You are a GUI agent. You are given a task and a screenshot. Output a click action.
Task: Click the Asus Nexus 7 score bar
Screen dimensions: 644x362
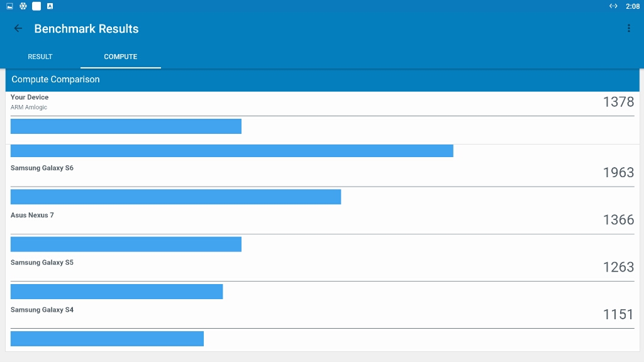[126, 244]
